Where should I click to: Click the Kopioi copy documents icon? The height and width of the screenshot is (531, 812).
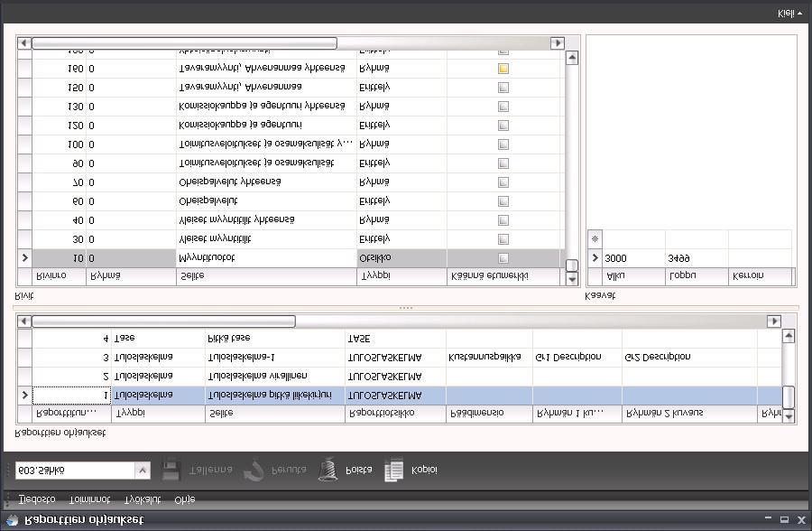393,470
